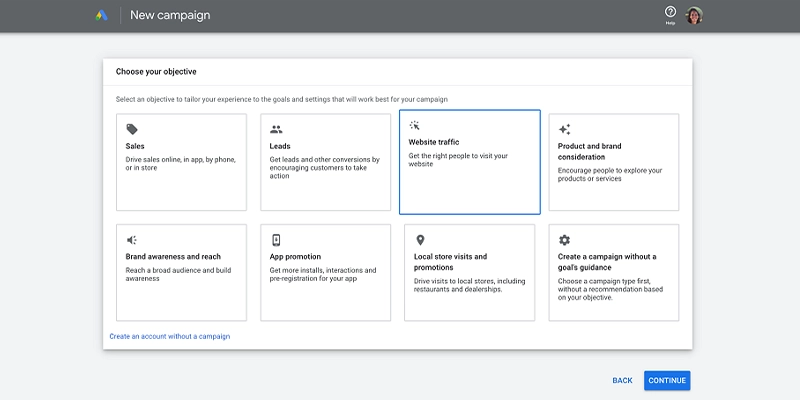Click the Website traffic cursor icon
800x400 pixels.
[415, 126]
